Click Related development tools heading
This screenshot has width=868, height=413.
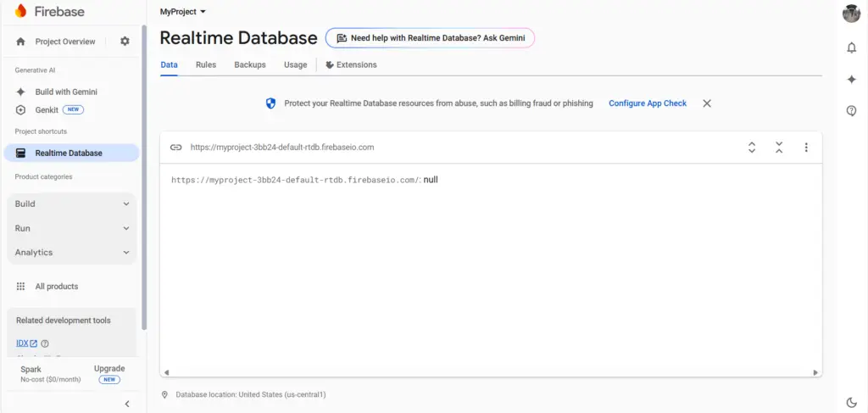click(63, 321)
